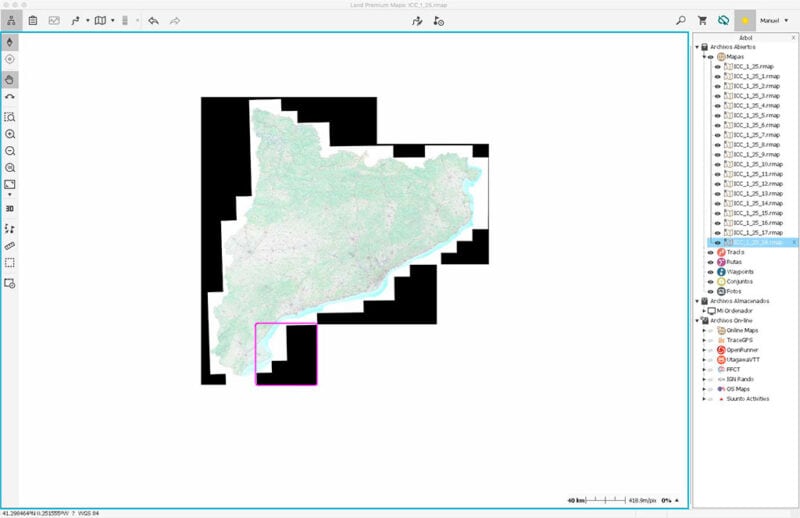Click the zoom 100% magnifier tool
Viewport: 800px width, 518px height.
click(x=10, y=168)
